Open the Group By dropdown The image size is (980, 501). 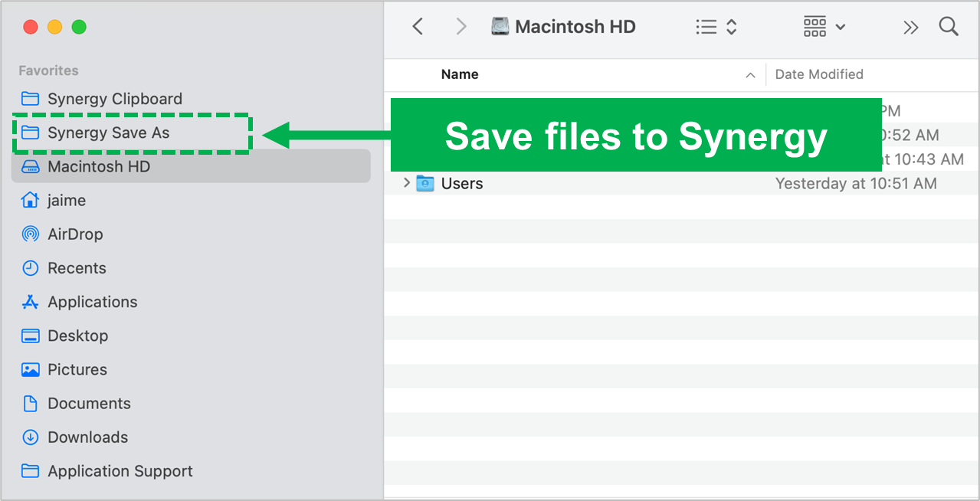click(824, 27)
